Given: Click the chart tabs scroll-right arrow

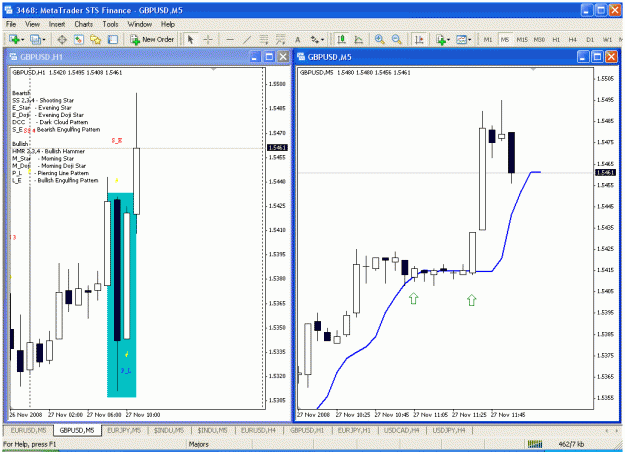Looking at the screenshot, I should (617, 431).
